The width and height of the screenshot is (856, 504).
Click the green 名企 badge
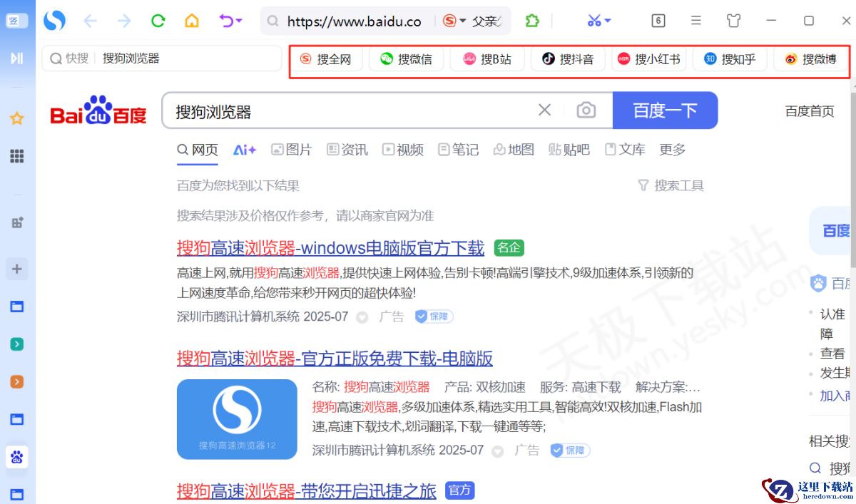(x=509, y=248)
